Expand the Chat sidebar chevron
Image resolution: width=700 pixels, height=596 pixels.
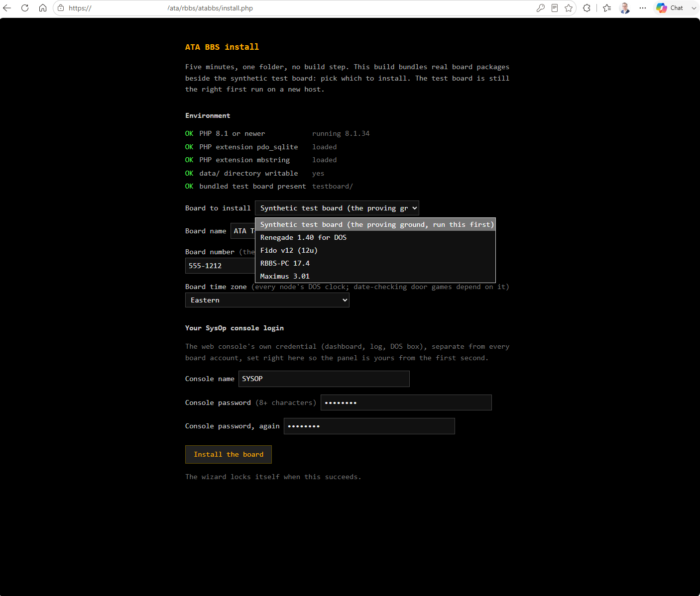point(694,8)
